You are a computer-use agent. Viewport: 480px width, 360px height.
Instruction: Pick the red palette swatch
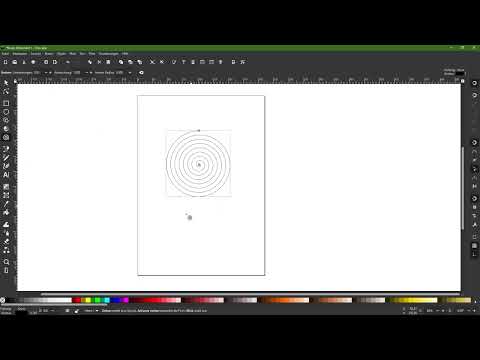(77, 300)
